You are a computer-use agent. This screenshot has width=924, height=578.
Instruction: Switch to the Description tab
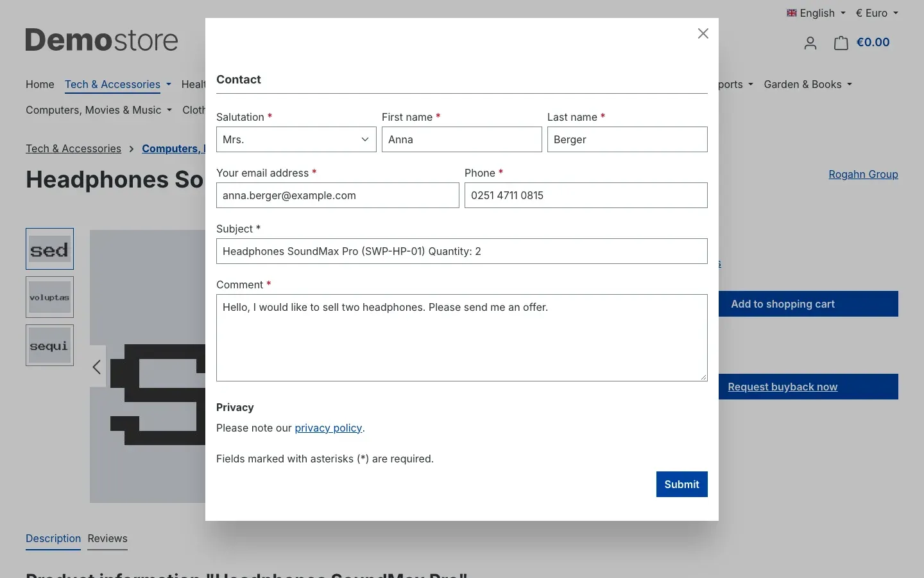point(53,539)
